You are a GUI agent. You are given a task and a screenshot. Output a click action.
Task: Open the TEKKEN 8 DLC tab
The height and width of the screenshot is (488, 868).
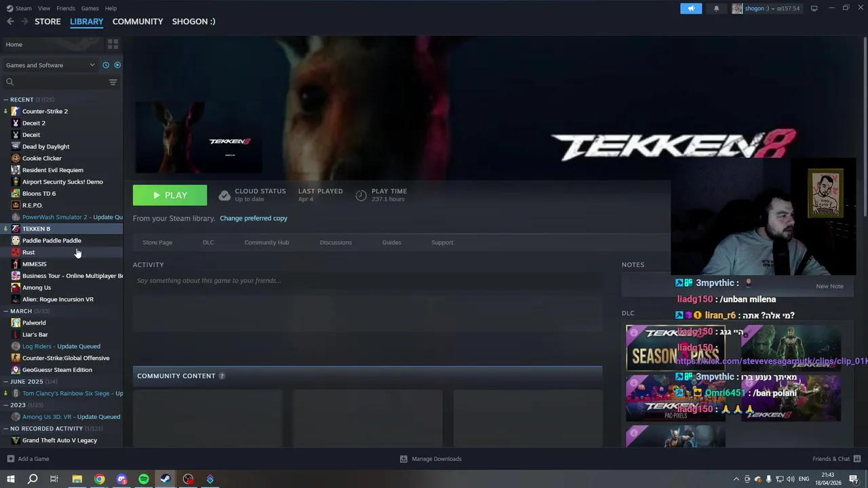(x=208, y=243)
